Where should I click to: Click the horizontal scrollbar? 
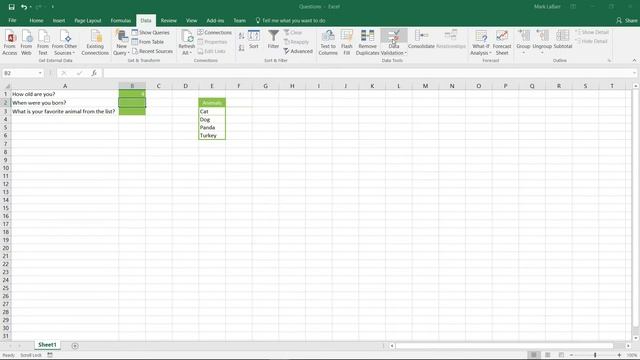(x=504, y=346)
